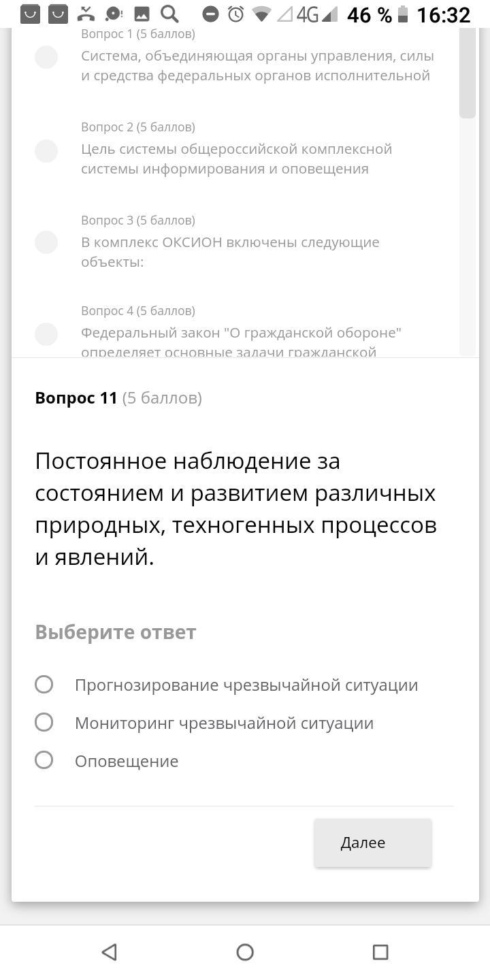Go to "Вопрос 4" about civil defense law
490x980 pixels.
coord(241,333)
